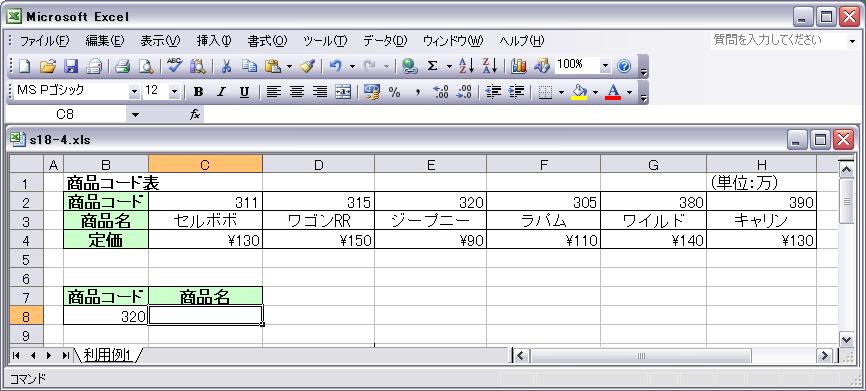Insert hyperlink globe icon

(409, 67)
